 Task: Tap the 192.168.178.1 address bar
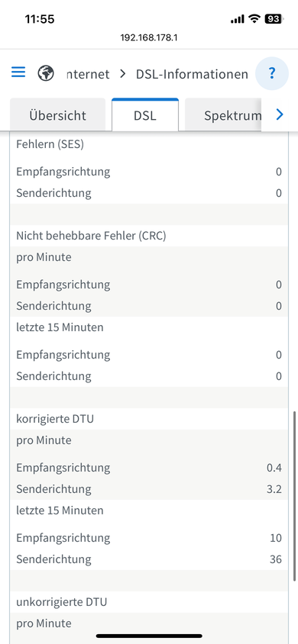pos(149,38)
